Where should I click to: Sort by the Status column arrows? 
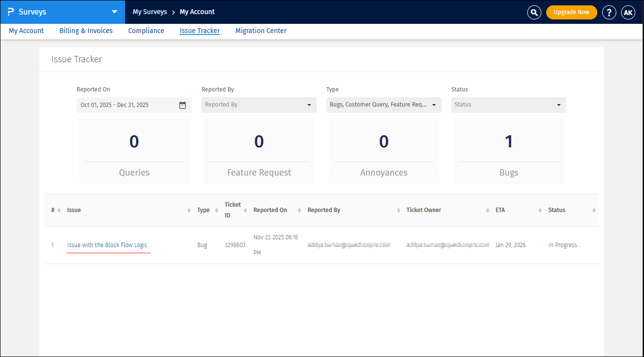point(594,210)
